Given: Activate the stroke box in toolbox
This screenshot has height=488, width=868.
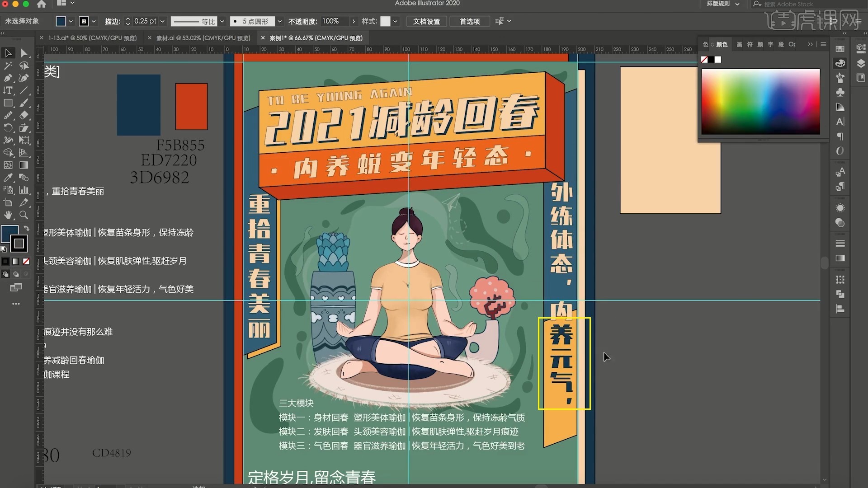Looking at the screenshot, I should 19,244.
